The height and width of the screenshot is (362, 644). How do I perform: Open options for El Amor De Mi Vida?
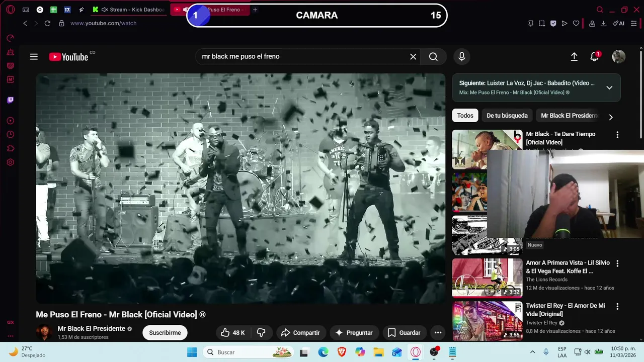(617, 306)
